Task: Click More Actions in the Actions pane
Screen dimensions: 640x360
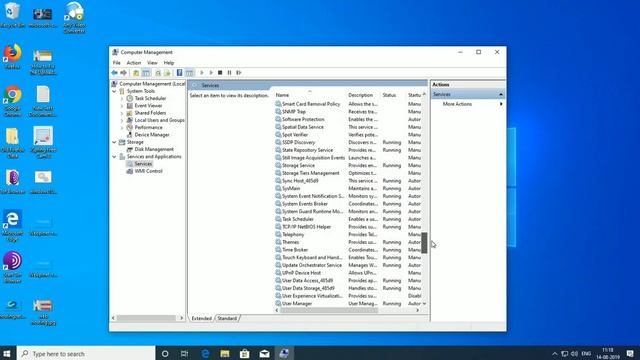Action: (x=457, y=104)
